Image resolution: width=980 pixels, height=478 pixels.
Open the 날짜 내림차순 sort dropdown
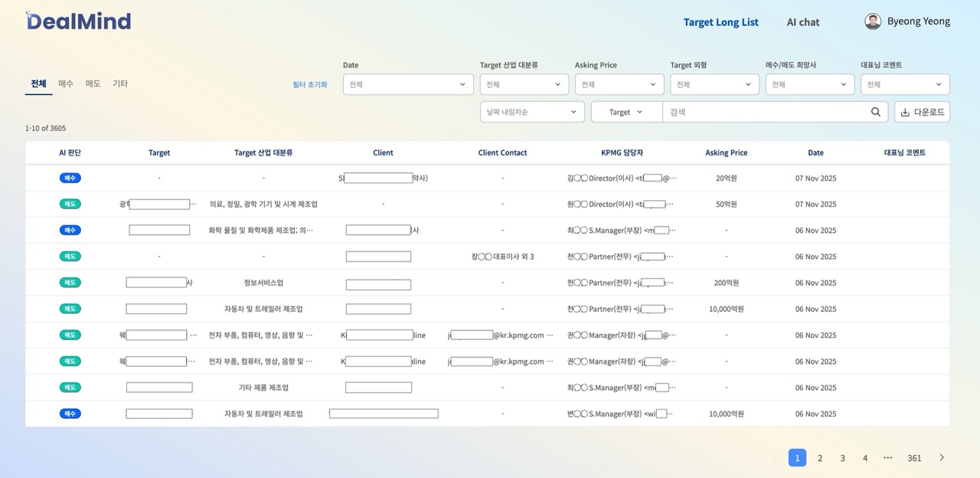click(532, 112)
